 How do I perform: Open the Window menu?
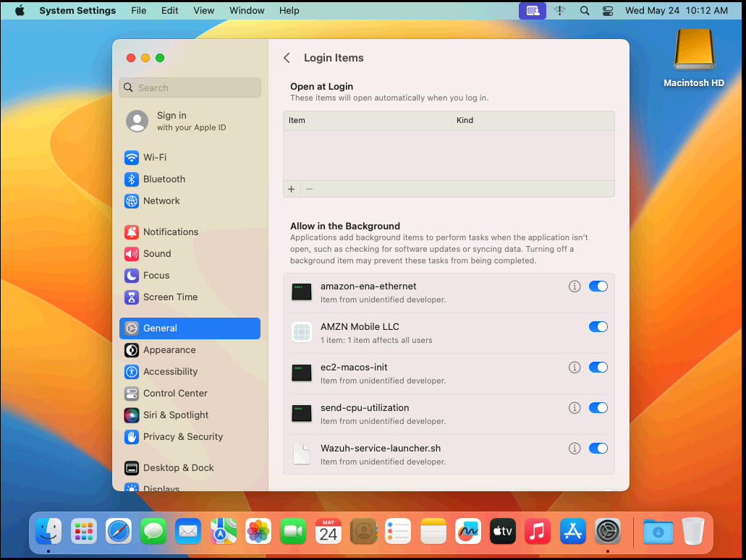tap(247, 10)
